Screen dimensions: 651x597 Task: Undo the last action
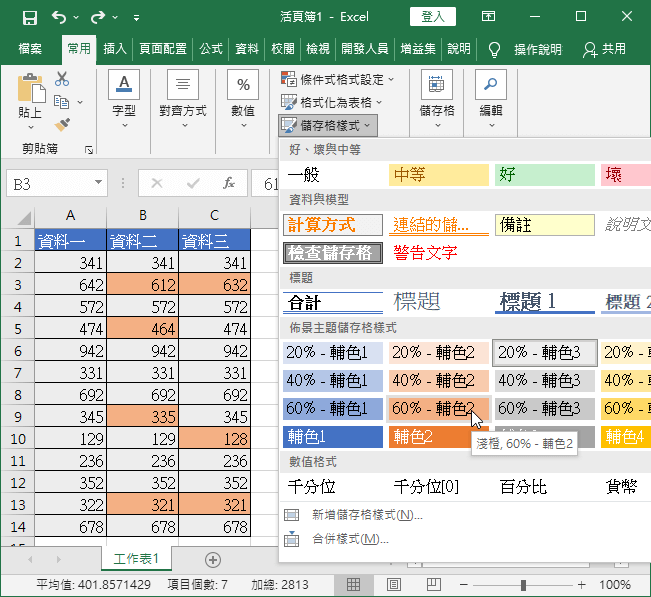click(59, 17)
